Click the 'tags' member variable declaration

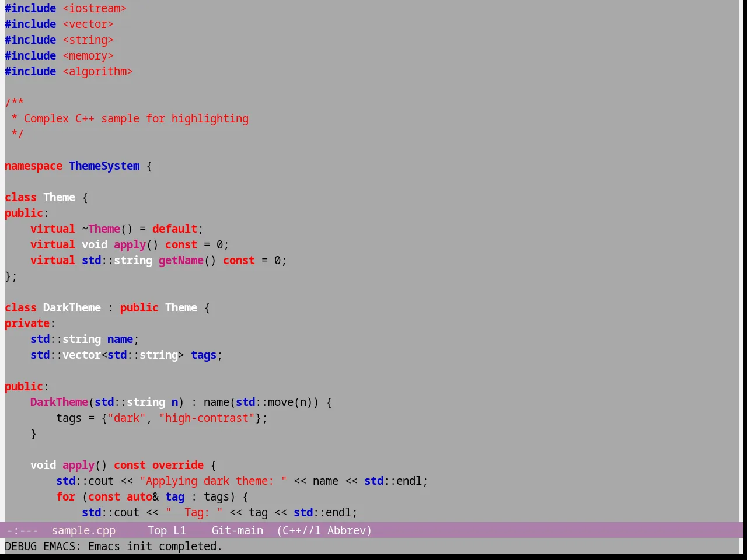click(x=204, y=355)
